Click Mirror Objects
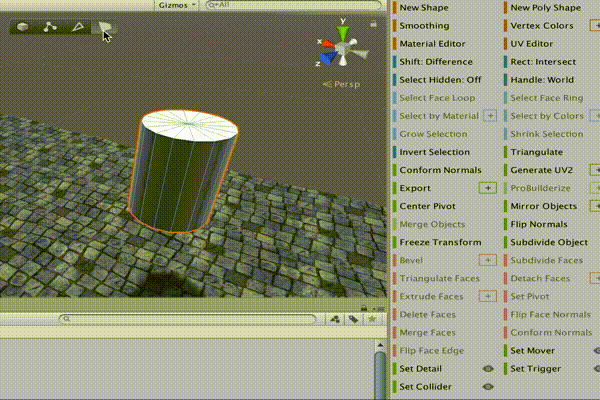Viewport: 600px width, 400px height. tap(543, 206)
